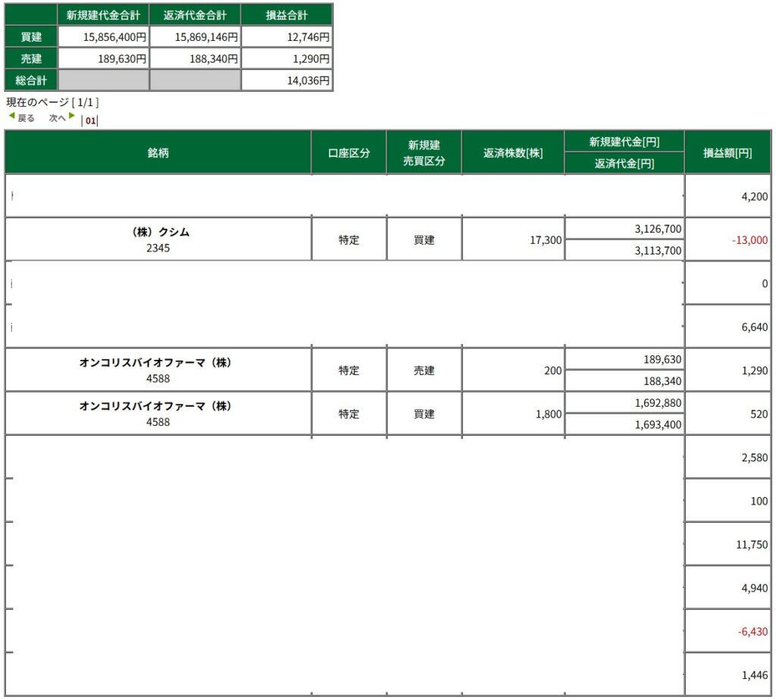Select page number 01 in pagination

[90, 120]
